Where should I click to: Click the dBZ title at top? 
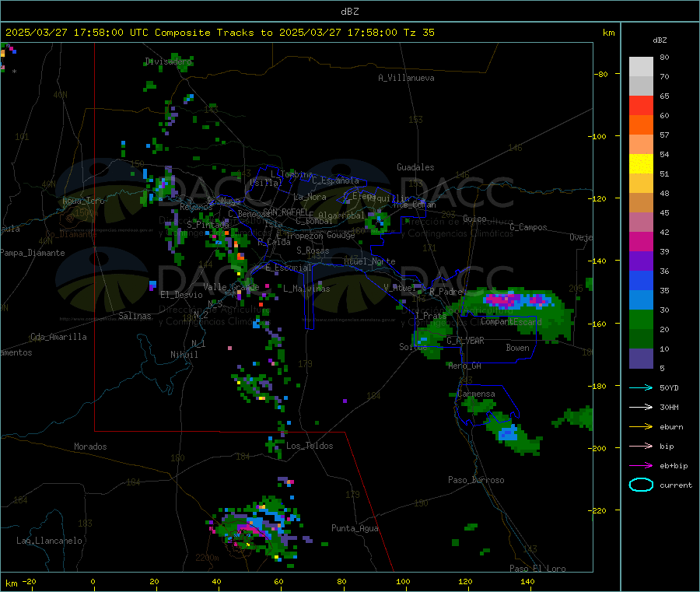click(x=349, y=12)
